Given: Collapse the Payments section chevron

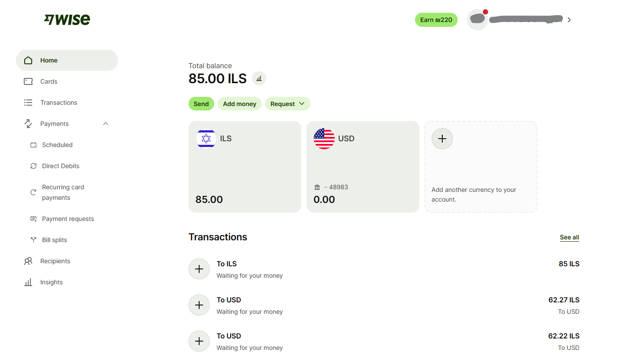Looking at the screenshot, I should click(x=106, y=124).
